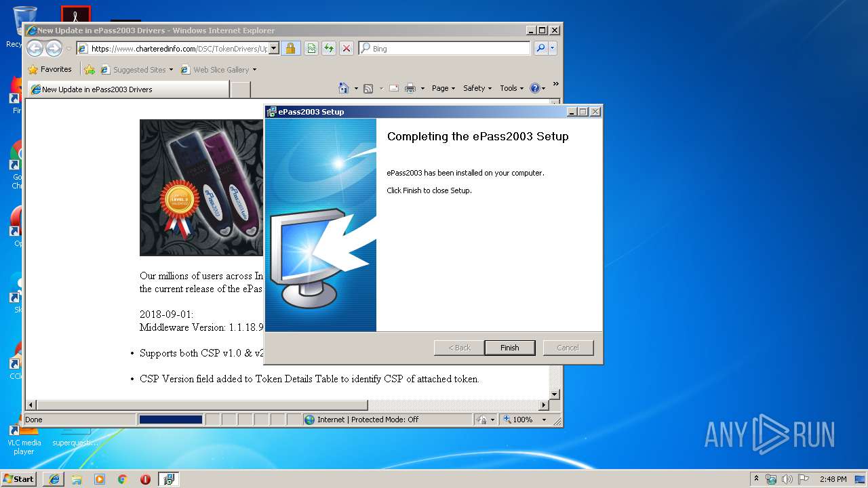Click the ePass2003 token product image

pyautogui.click(x=201, y=188)
